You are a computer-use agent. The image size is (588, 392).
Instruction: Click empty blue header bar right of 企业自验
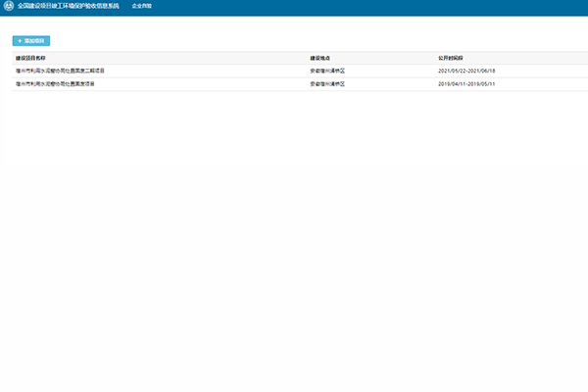pyautogui.click(x=372, y=6)
